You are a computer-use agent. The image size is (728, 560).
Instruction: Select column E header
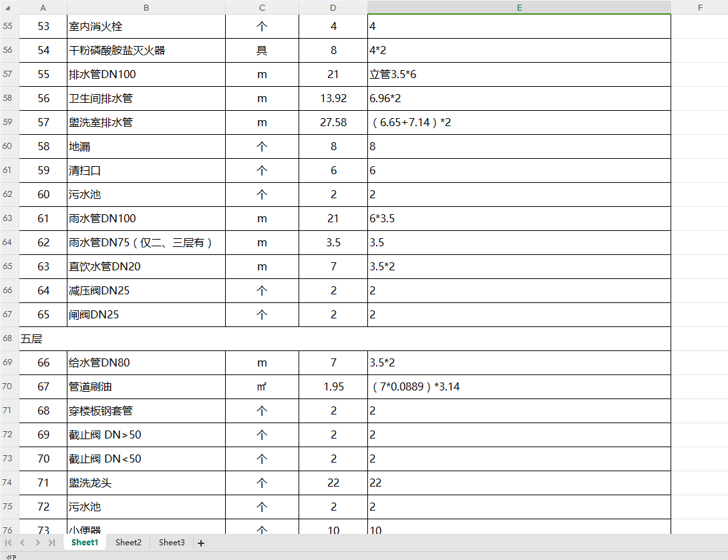point(519,8)
